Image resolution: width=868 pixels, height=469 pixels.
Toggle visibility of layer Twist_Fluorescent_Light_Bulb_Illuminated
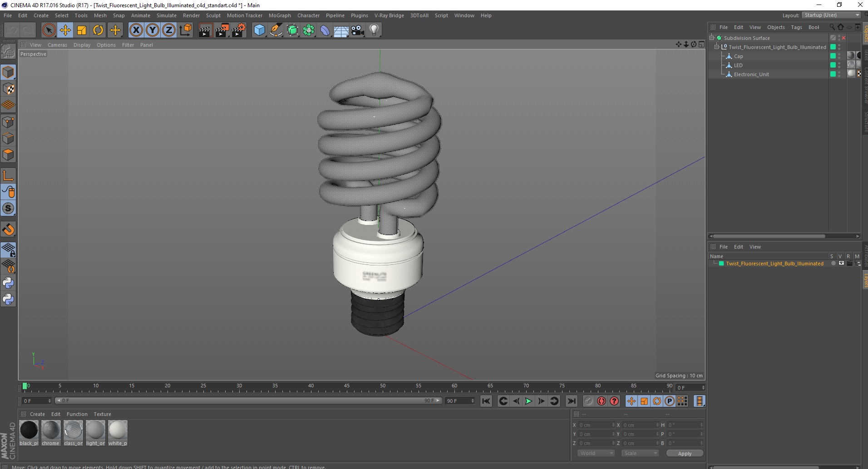841,263
